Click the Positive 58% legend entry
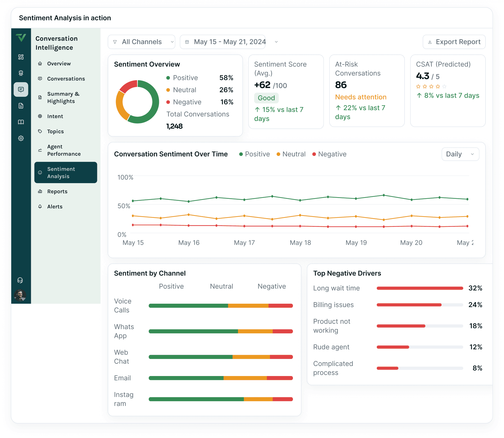Image resolution: width=504 pixels, height=438 pixels. coord(200,78)
